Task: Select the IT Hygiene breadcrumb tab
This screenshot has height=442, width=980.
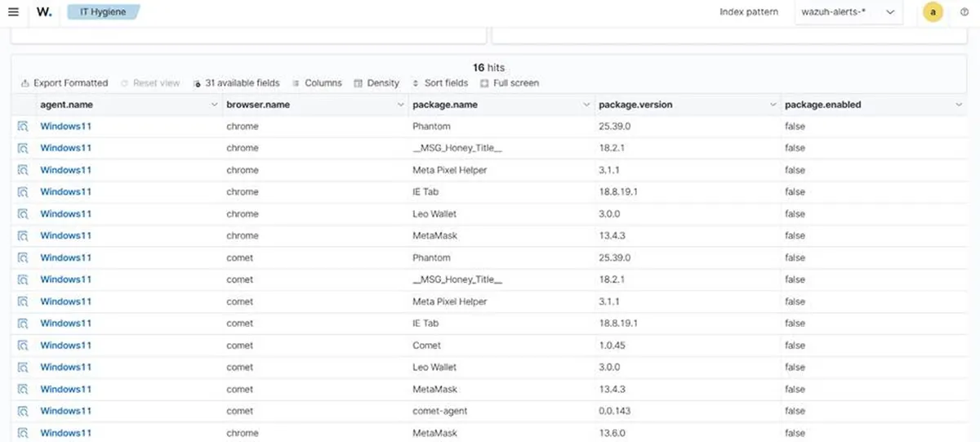Action: [x=103, y=12]
